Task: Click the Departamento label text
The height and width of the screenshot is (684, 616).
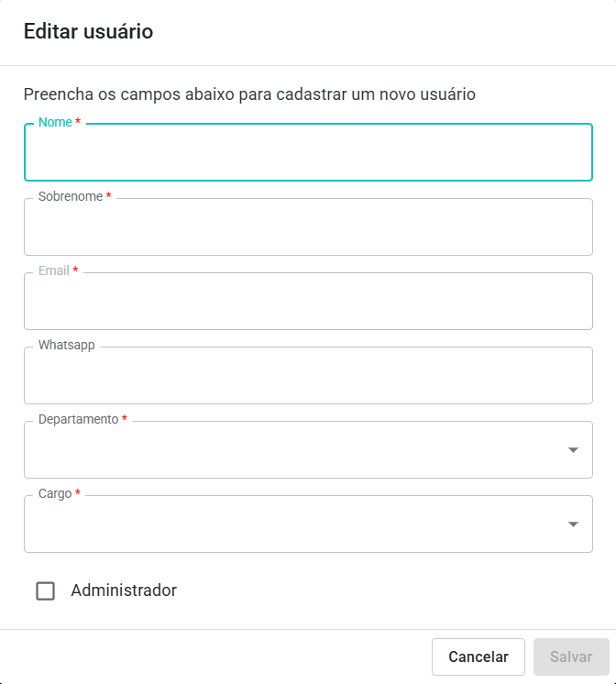Action: coord(79,419)
